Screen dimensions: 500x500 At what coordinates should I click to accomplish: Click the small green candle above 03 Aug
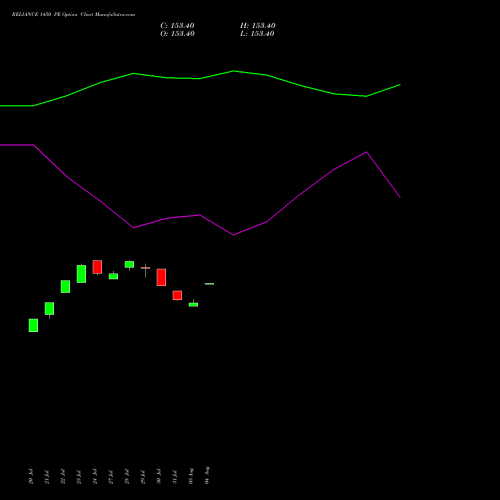tap(193, 304)
